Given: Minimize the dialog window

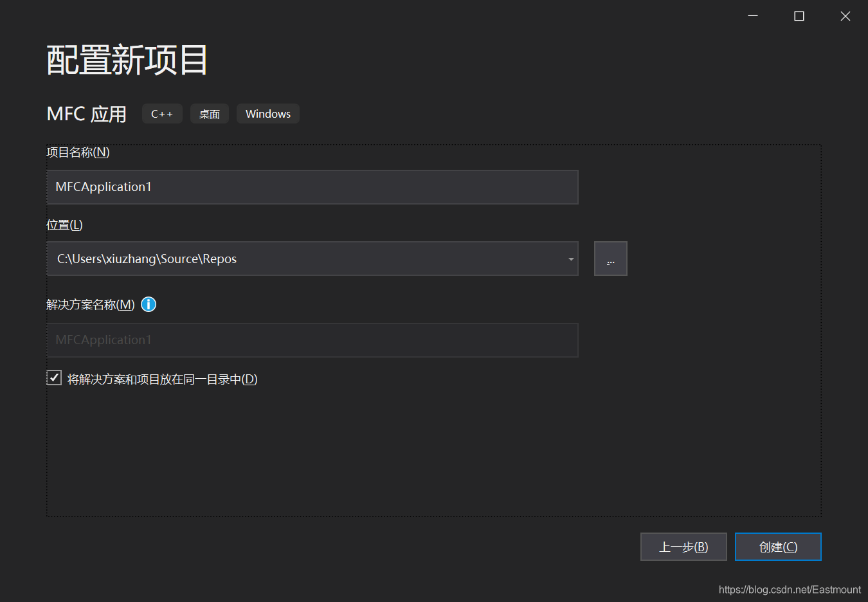Looking at the screenshot, I should pyautogui.click(x=753, y=16).
